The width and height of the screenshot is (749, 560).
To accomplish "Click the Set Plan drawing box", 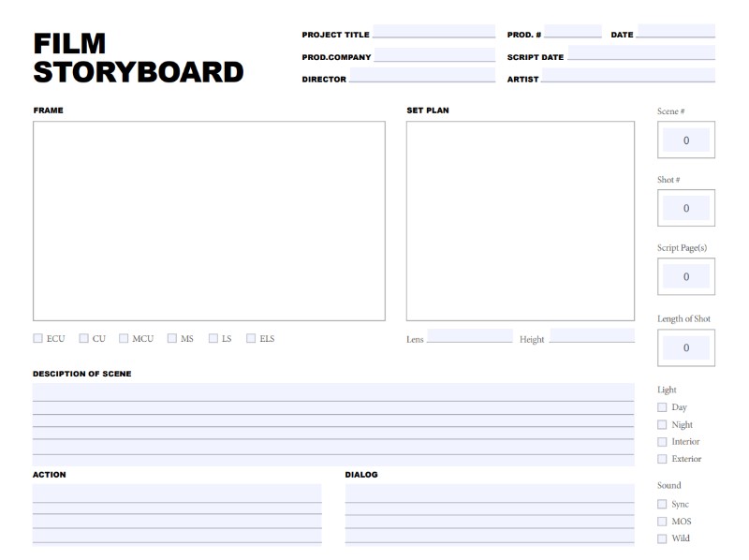I will pyautogui.click(x=521, y=221).
